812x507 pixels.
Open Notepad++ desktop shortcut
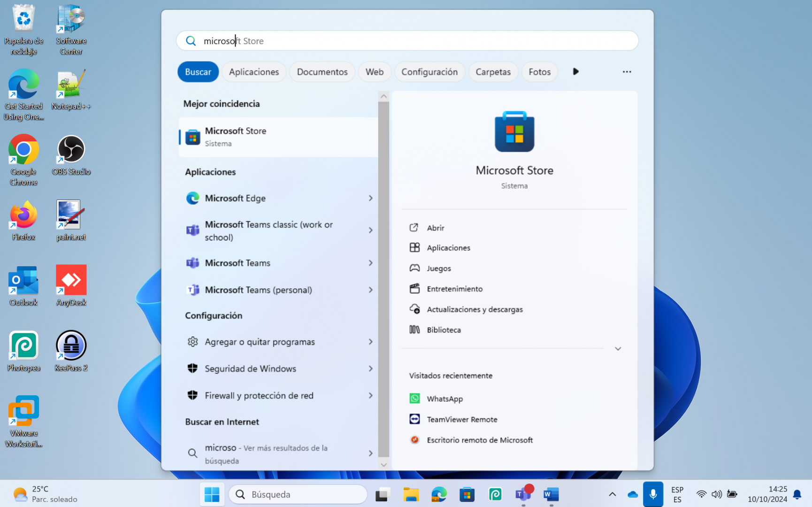[x=71, y=90]
